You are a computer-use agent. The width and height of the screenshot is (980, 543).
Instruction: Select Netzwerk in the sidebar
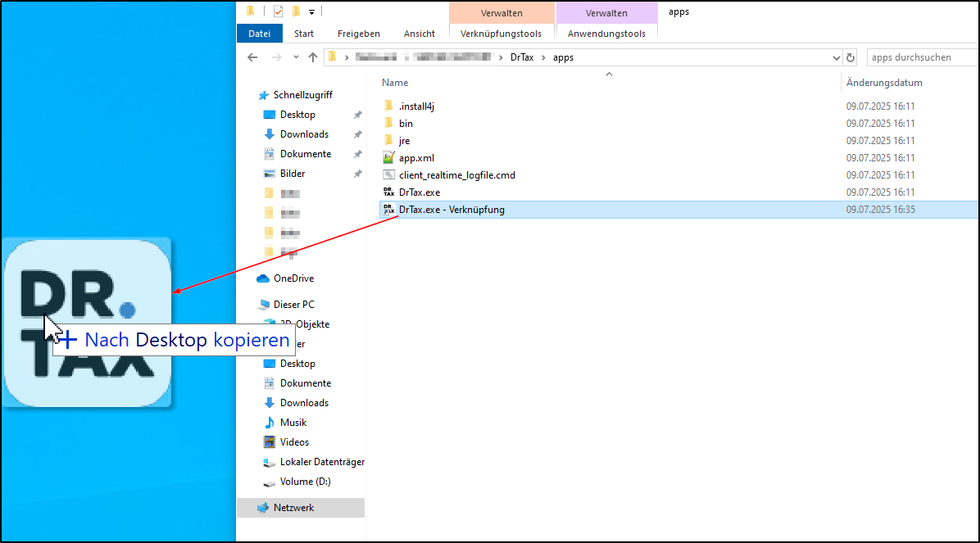[293, 508]
